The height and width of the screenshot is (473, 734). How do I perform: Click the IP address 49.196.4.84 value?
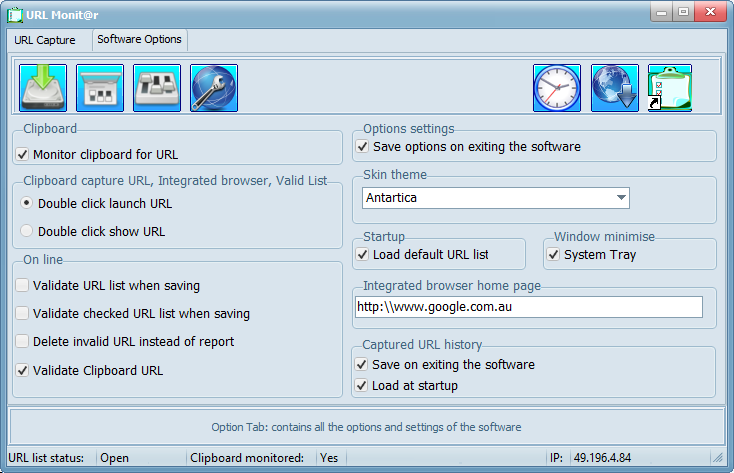pos(602,458)
